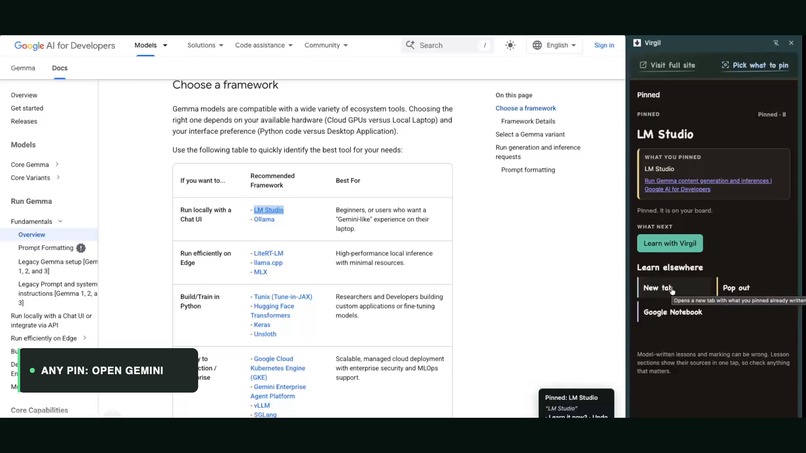Click Google Notebook option in Virgil
806x453 pixels.
(676, 312)
